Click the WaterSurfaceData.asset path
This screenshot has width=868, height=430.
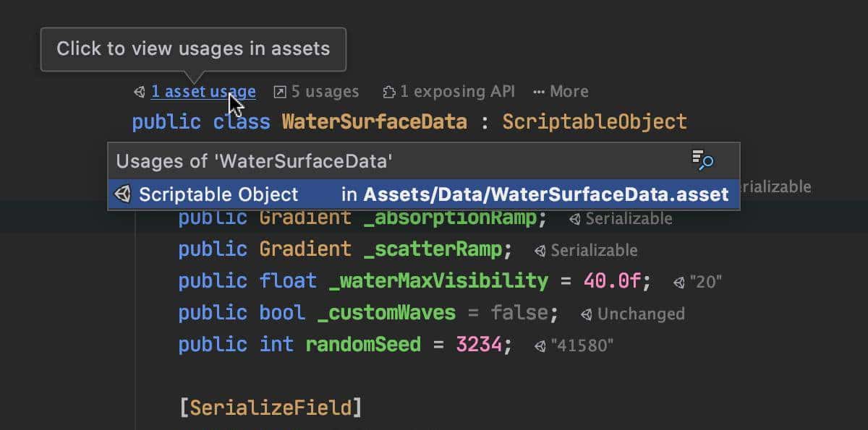pos(545,194)
